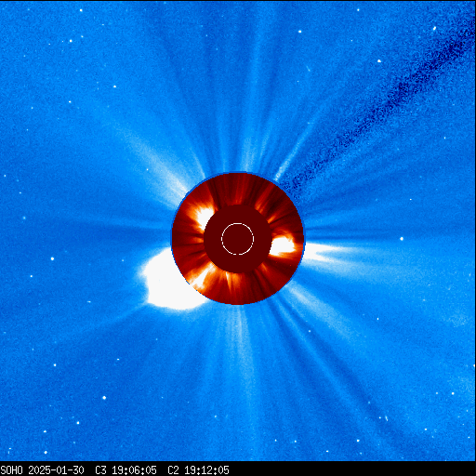The image size is (476, 476).
Task: Click the topmost star in upper-left corner
Action: point(81,10)
